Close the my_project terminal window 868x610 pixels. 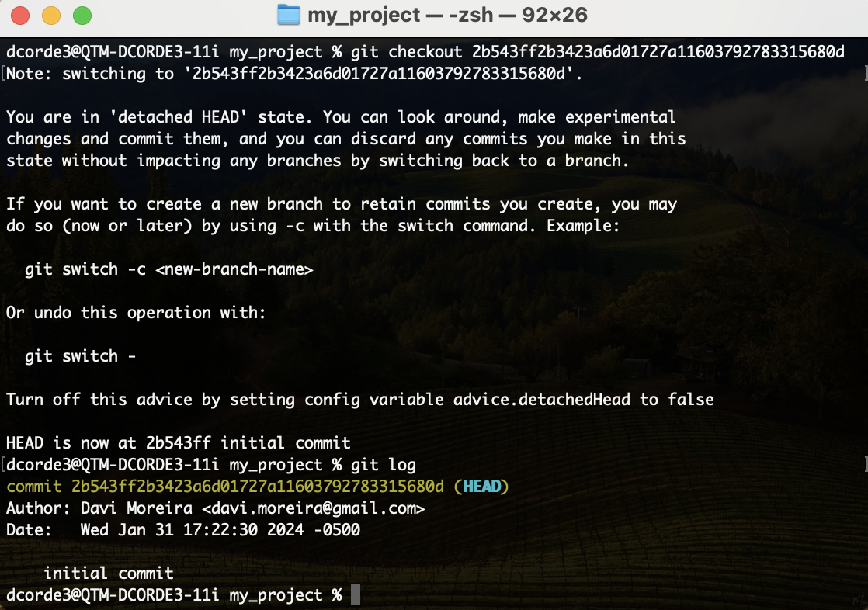(21, 15)
